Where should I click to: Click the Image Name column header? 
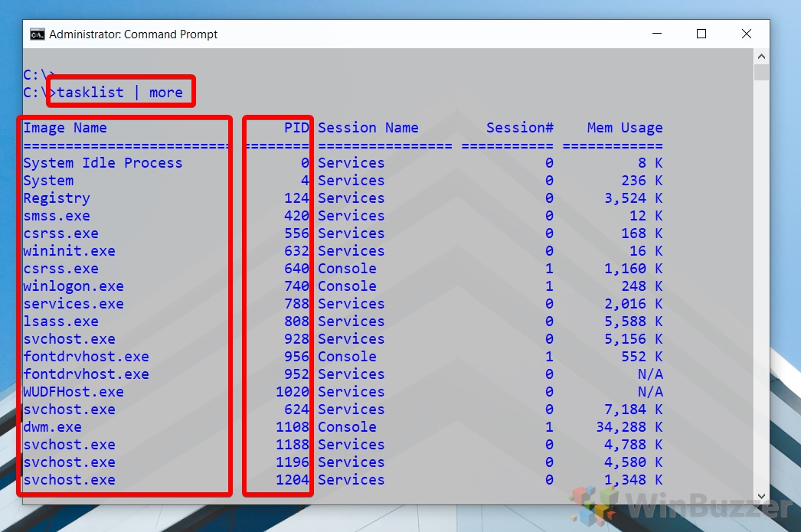[65, 128]
